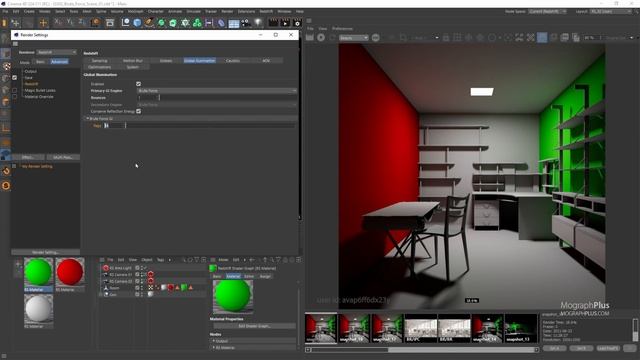
Task: Click Render to Picture Viewer clapperboard icon
Action: [285, 22]
